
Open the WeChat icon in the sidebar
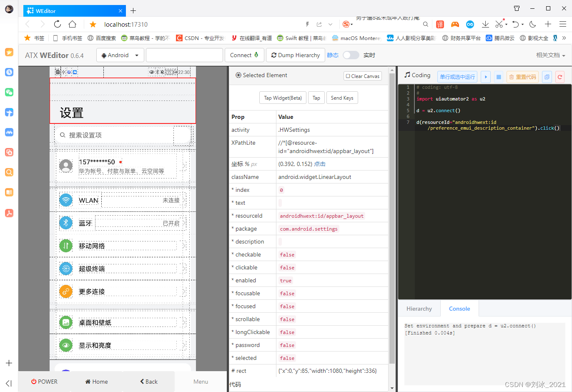9,92
